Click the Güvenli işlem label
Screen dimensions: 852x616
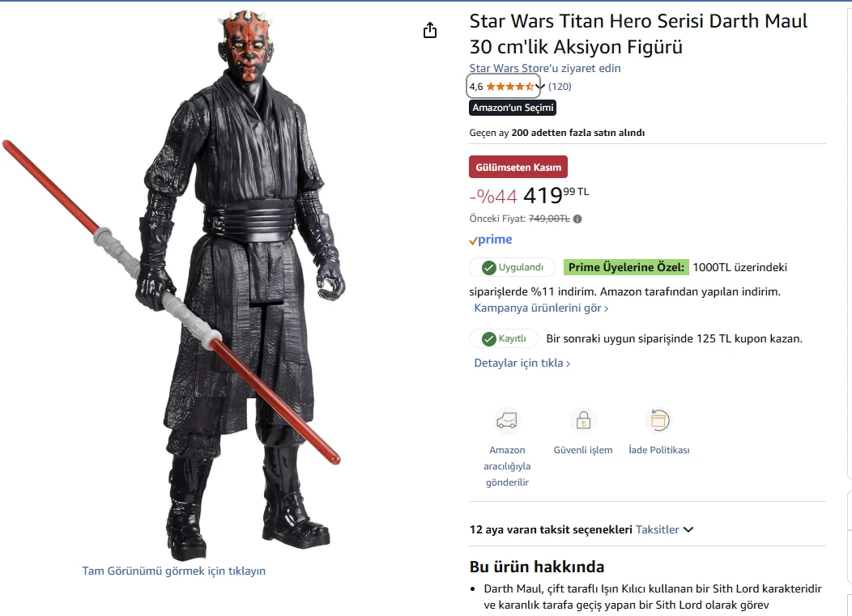pos(583,450)
